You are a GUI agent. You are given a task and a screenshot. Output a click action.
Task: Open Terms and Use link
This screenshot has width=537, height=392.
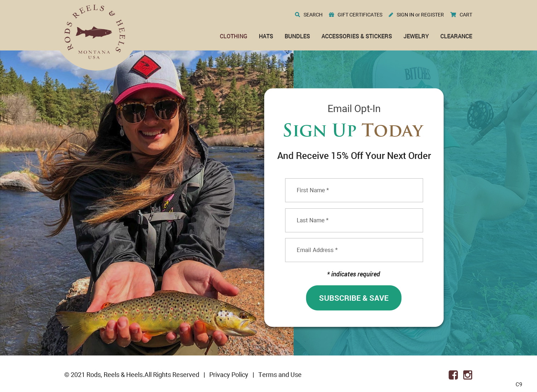[280, 374]
